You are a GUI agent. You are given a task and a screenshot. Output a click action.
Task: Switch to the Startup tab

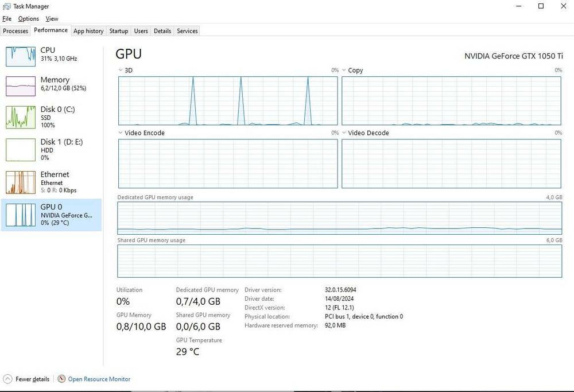coord(119,31)
